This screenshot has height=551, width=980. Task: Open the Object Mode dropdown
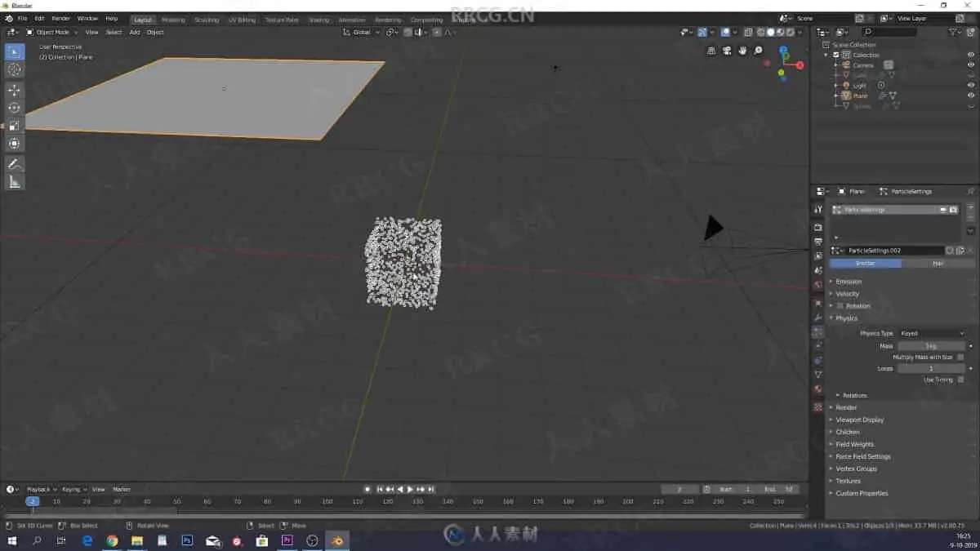pyautogui.click(x=52, y=32)
